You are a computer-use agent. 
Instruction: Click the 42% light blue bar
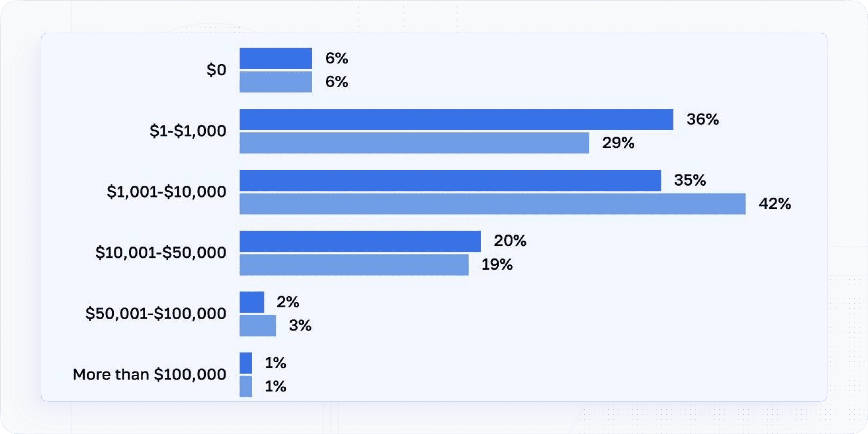tap(493, 203)
